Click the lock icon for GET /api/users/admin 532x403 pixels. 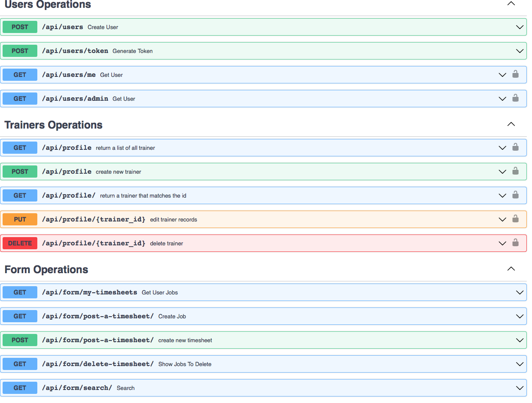[516, 98]
